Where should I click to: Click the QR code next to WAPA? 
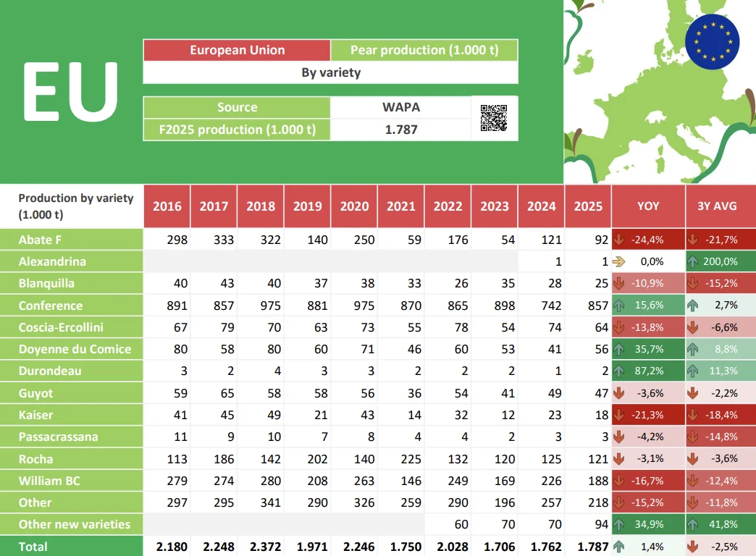tap(493, 118)
